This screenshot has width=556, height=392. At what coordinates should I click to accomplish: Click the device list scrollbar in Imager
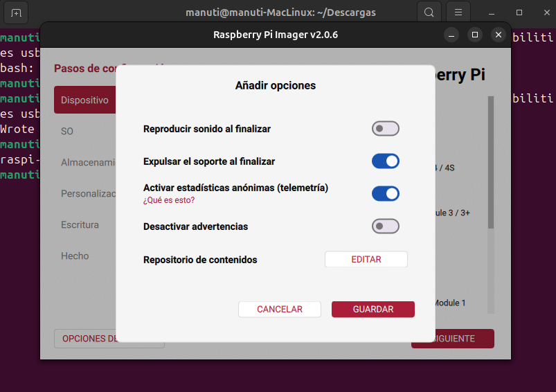491,163
